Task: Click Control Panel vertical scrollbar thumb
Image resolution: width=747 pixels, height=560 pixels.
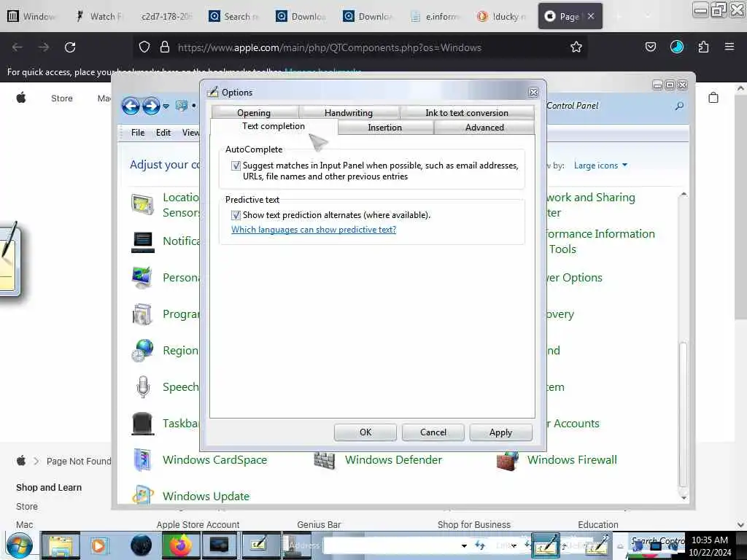Action: [x=683, y=414]
